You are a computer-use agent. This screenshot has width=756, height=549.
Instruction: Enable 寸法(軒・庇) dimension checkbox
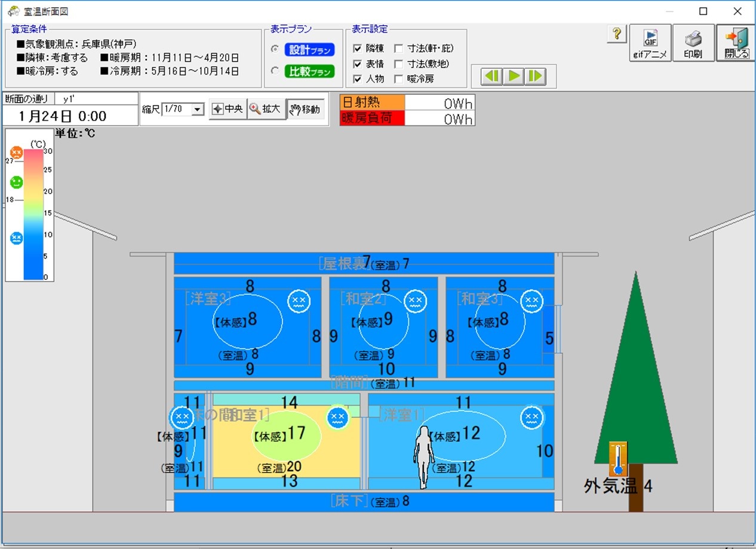pyautogui.click(x=399, y=48)
